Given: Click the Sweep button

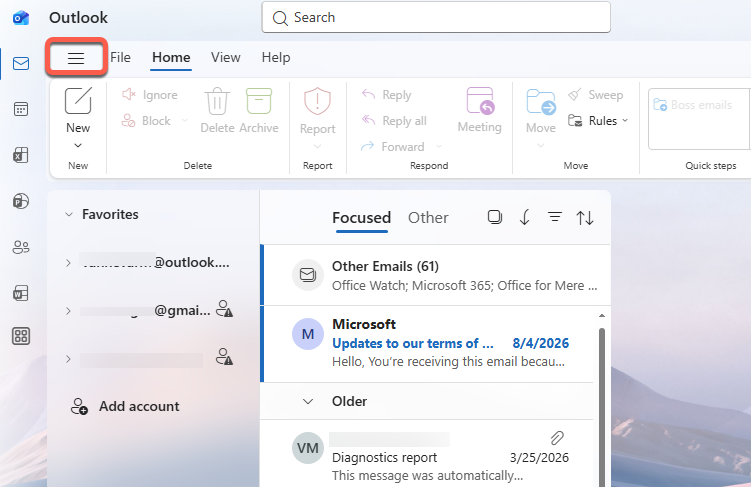Looking at the screenshot, I should (x=595, y=95).
